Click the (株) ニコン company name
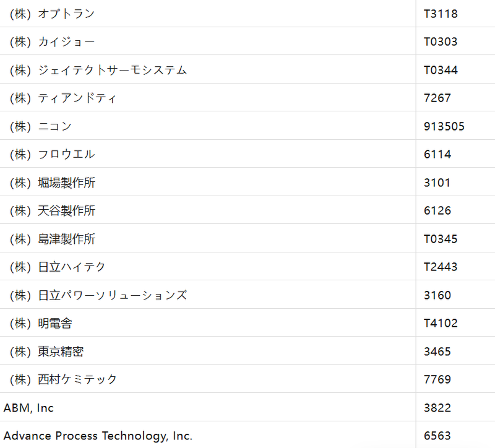 (41, 126)
